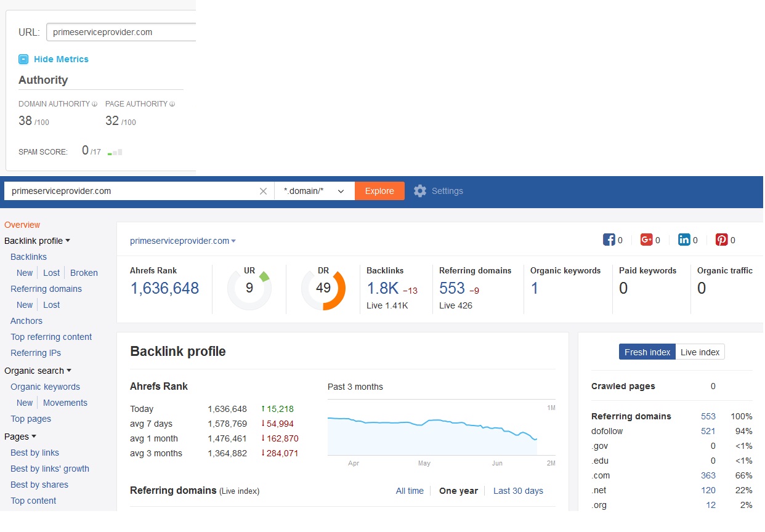Click the Google Plus share icon

[646, 240]
